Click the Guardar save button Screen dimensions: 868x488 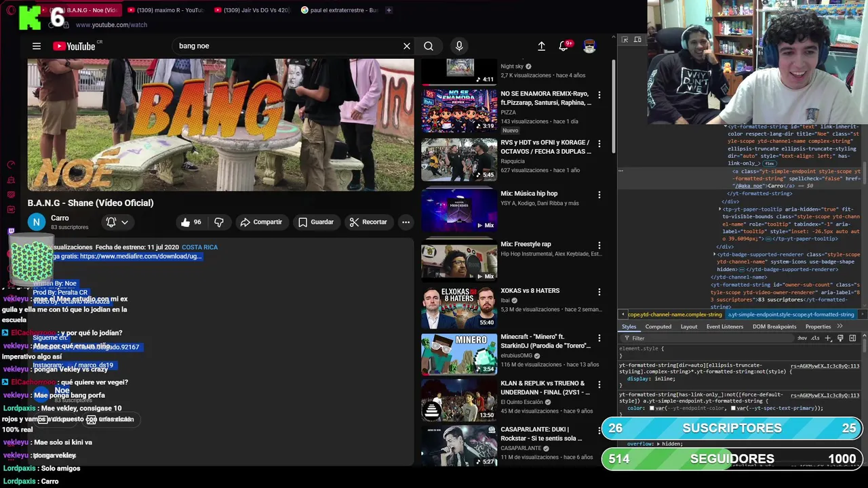pyautogui.click(x=316, y=222)
